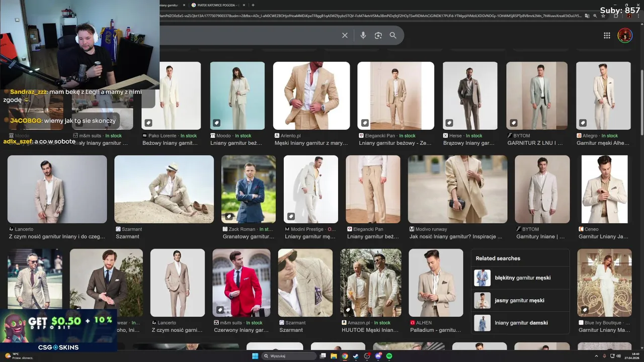Open Google Lens image search icon

(x=378, y=35)
